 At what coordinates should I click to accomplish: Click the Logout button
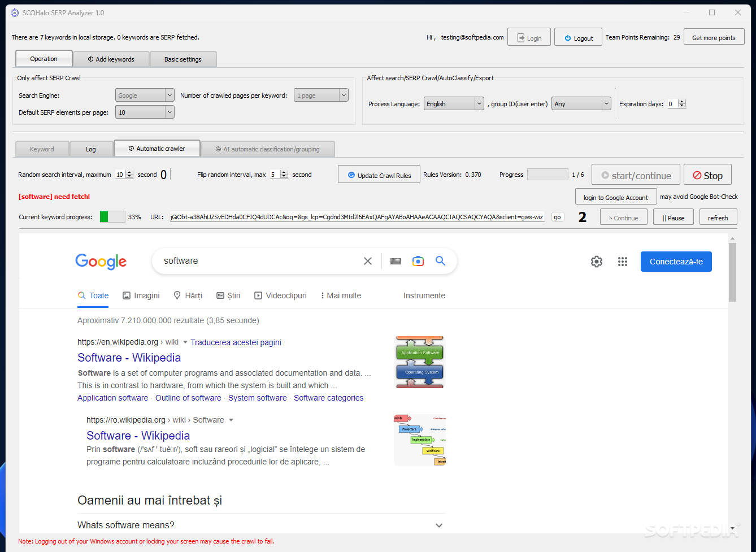pyautogui.click(x=578, y=37)
